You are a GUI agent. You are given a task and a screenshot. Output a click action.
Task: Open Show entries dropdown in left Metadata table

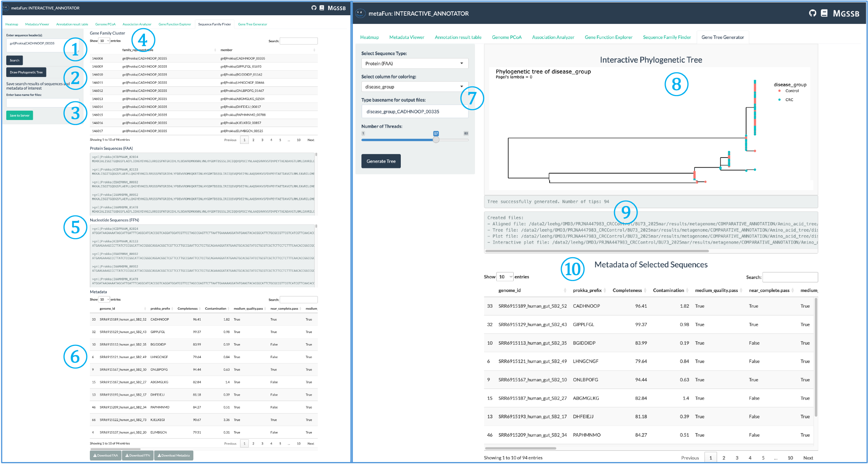[x=104, y=299]
